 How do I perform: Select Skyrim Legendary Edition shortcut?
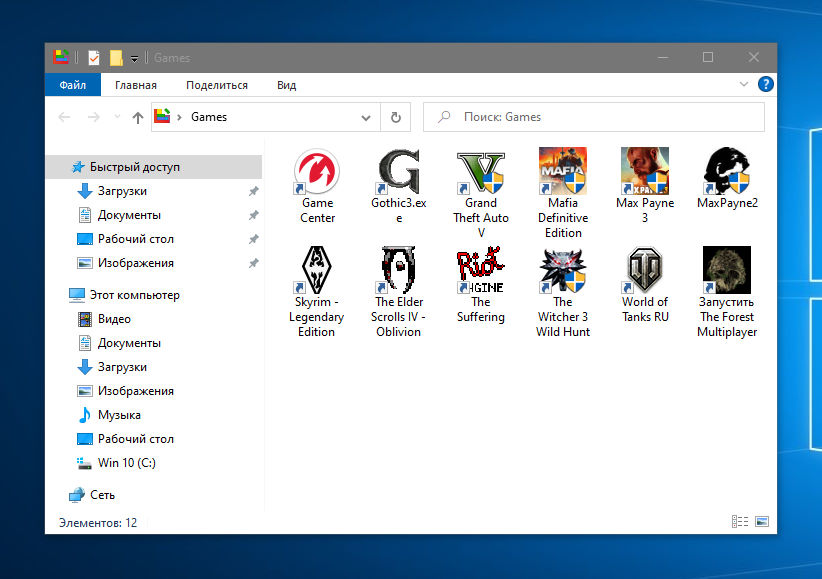coord(317,270)
